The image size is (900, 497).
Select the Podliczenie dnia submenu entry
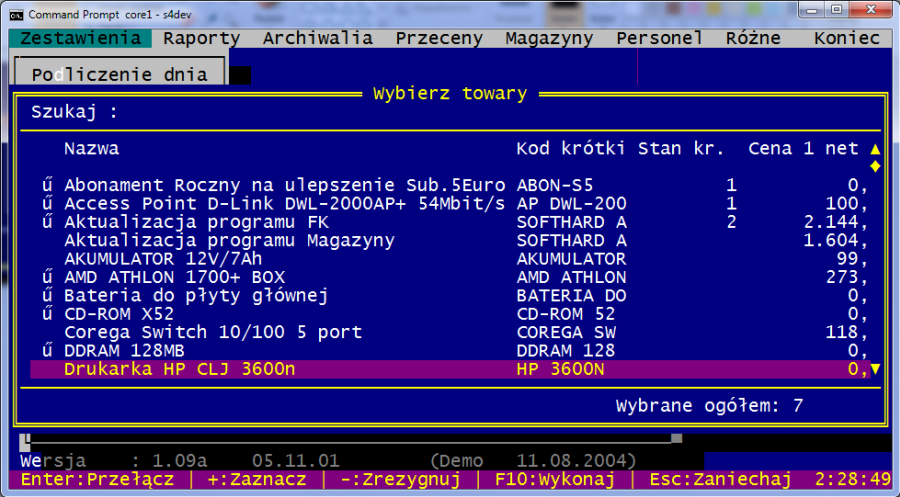click(x=119, y=74)
